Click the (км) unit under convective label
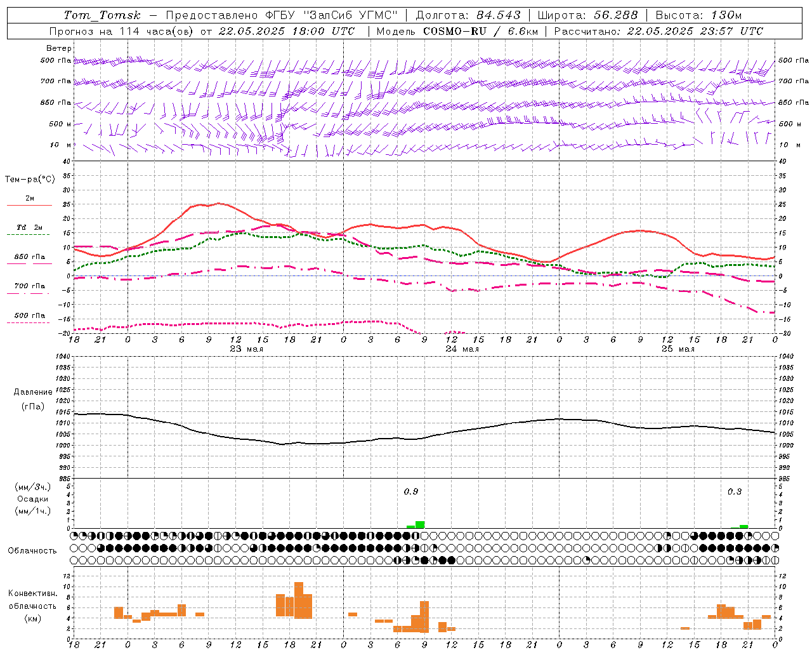Image resolution: width=812 pixels, height=650 pixels. [33, 618]
